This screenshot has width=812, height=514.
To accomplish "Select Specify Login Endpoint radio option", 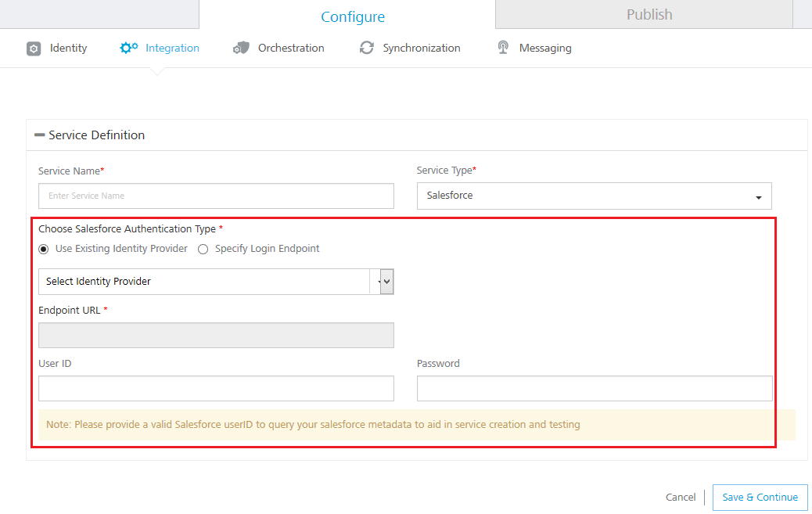I will coord(203,250).
